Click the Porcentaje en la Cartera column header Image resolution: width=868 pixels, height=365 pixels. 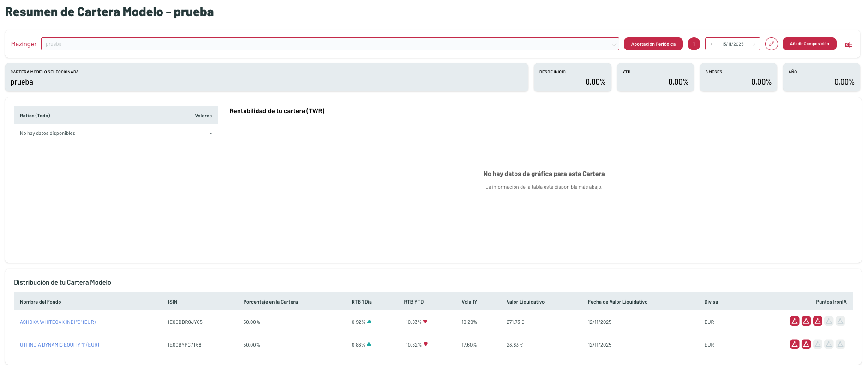(x=270, y=302)
